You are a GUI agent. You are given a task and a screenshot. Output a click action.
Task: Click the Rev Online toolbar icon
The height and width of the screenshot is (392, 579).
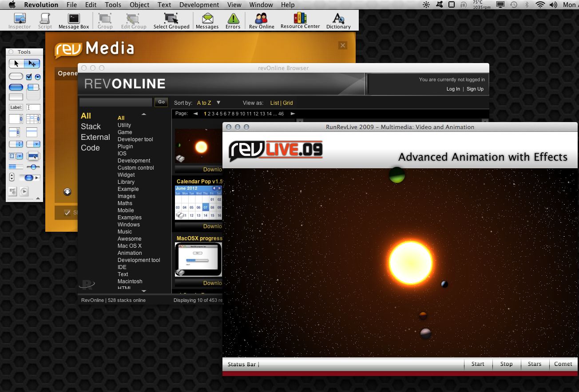coord(262,20)
